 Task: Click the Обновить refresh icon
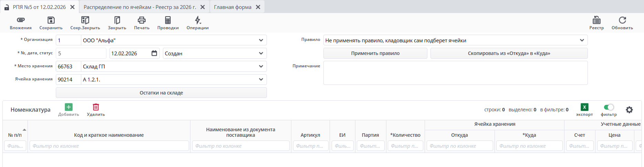tap(622, 20)
